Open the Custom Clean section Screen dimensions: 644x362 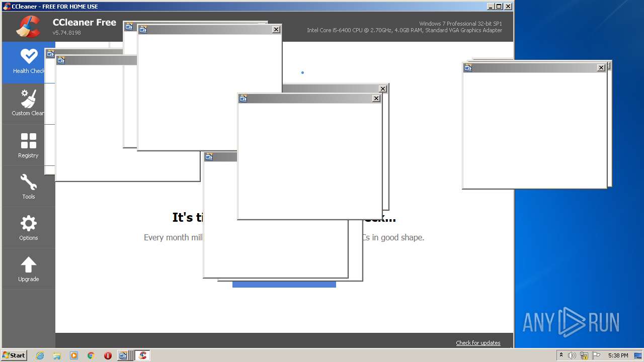28,104
